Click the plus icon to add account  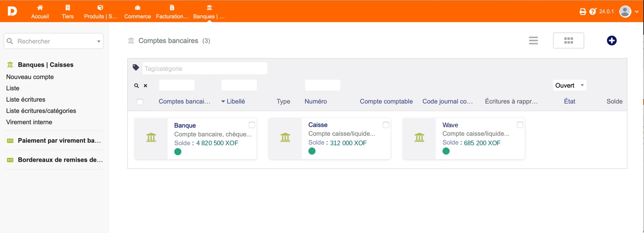pos(612,41)
